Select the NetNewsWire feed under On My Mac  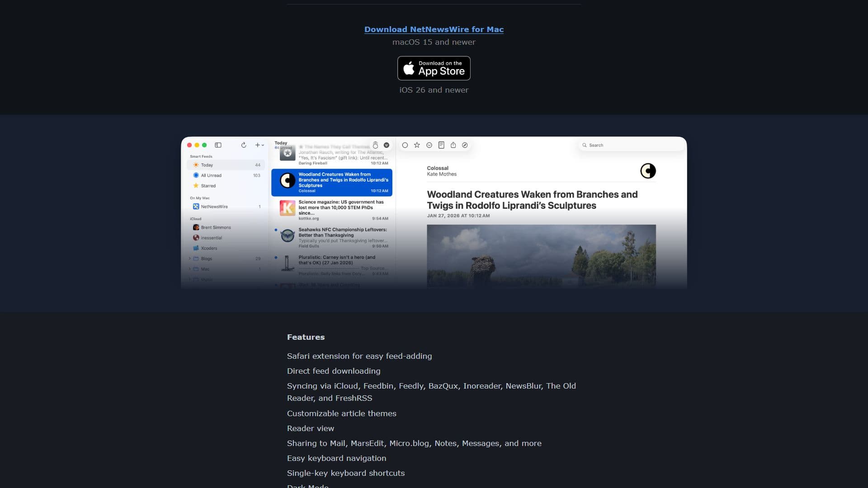(226, 206)
